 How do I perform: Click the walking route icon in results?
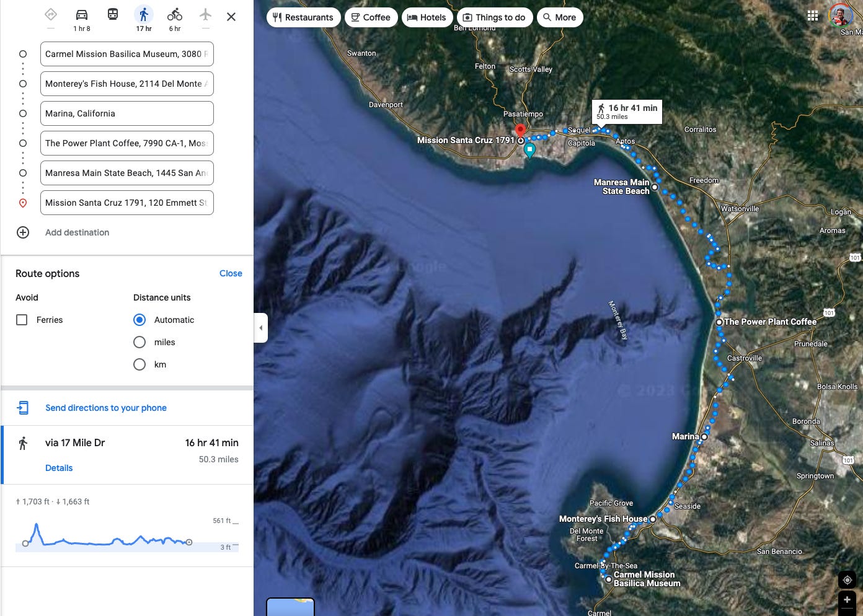coord(23,443)
